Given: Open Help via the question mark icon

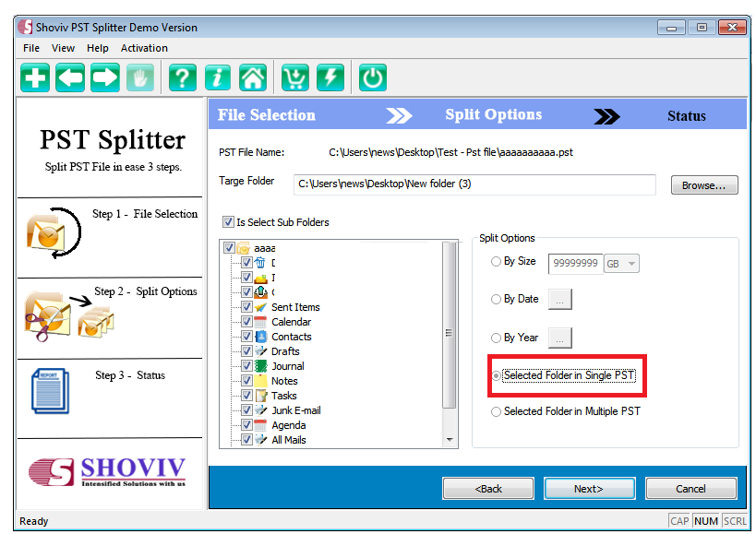Looking at the screenshot, I should [x=182, y=77].
